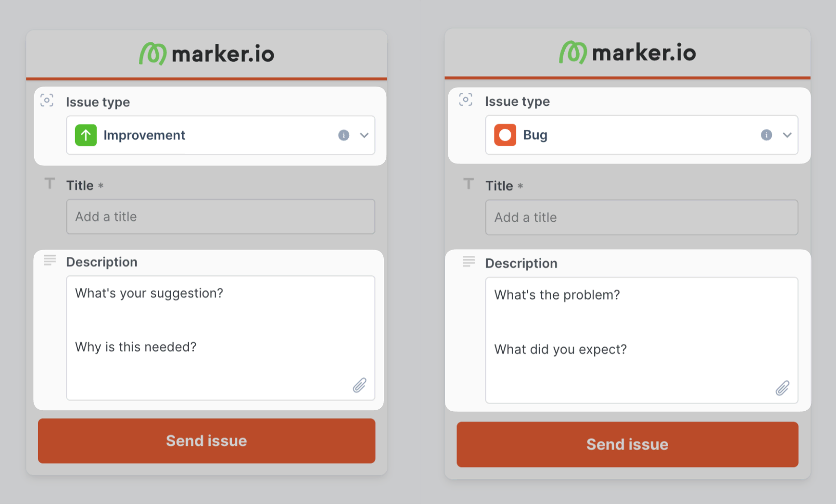
Task: Open the Issue type selector showing Improvement
Action: (x=221, y=135)
